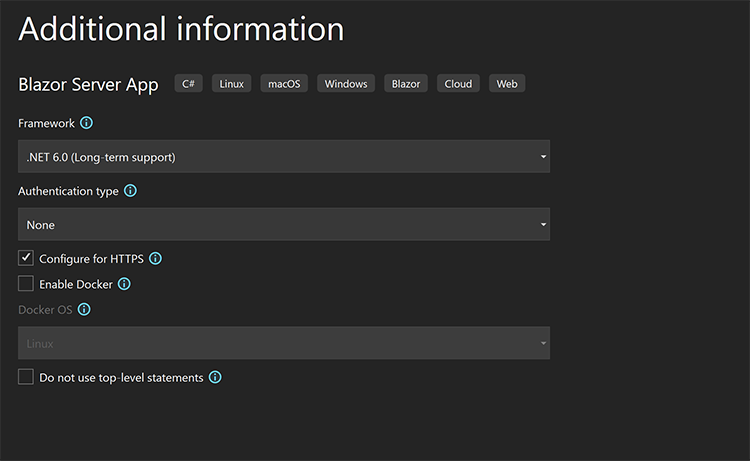The height and width of the screenshot is (461, 750).
Task: Click the Blazor Server App title
Action: pos(88,85)
